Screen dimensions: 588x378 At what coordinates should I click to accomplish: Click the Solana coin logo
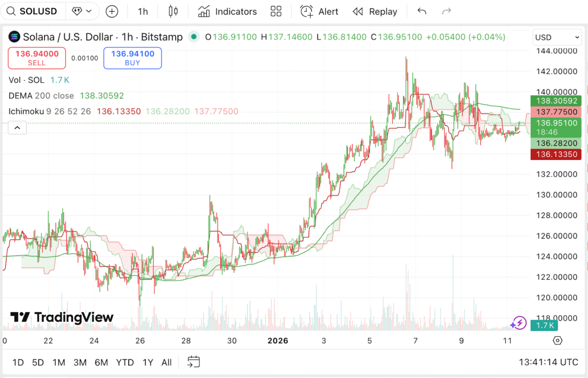14,37
